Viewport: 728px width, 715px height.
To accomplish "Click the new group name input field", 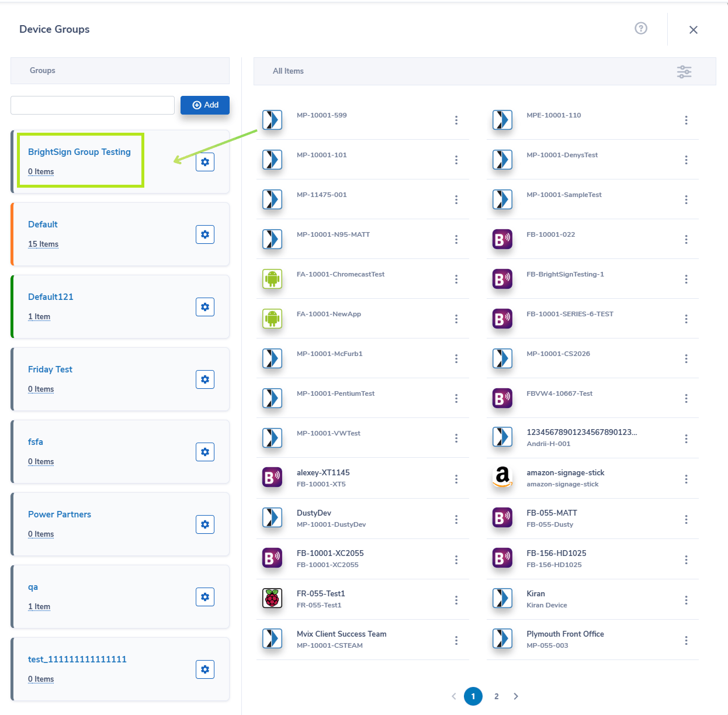I will coord(92,105).
